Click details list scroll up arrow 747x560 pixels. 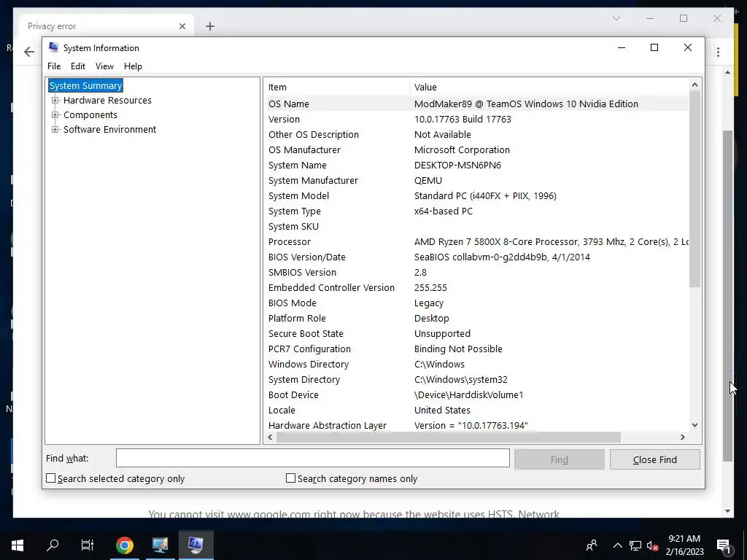point(694,85)
